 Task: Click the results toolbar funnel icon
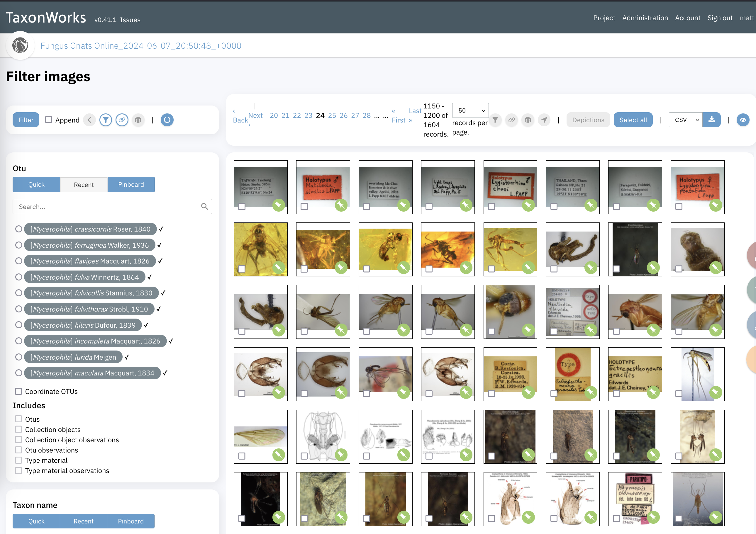(x=495, y=120)
